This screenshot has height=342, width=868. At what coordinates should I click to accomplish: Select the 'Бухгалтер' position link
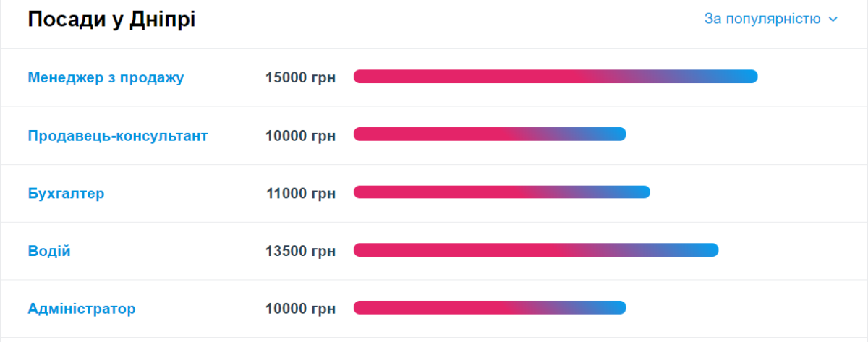click(x=66, y=193)
